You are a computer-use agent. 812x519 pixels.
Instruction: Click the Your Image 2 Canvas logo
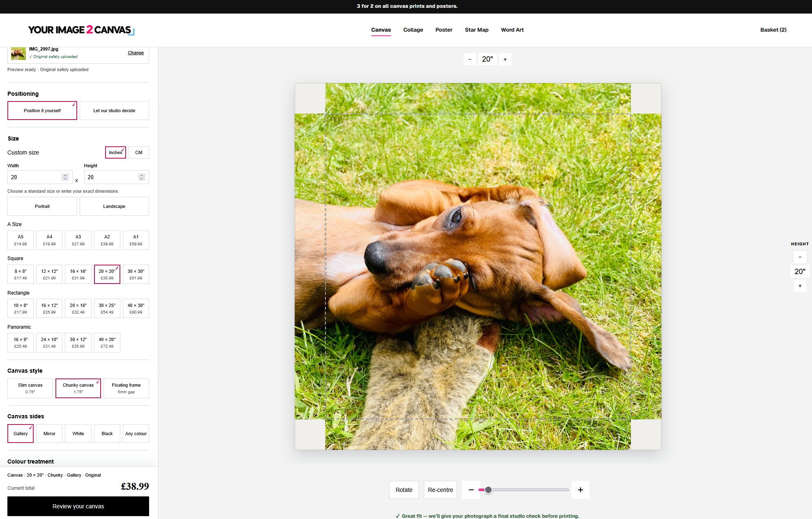tap(81, 30)
